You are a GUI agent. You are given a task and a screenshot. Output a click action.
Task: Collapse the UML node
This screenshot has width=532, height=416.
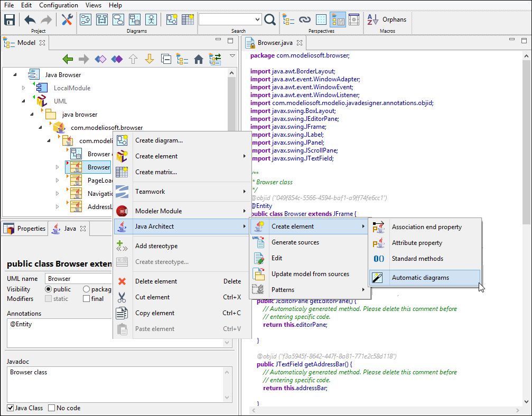(23, 101)
